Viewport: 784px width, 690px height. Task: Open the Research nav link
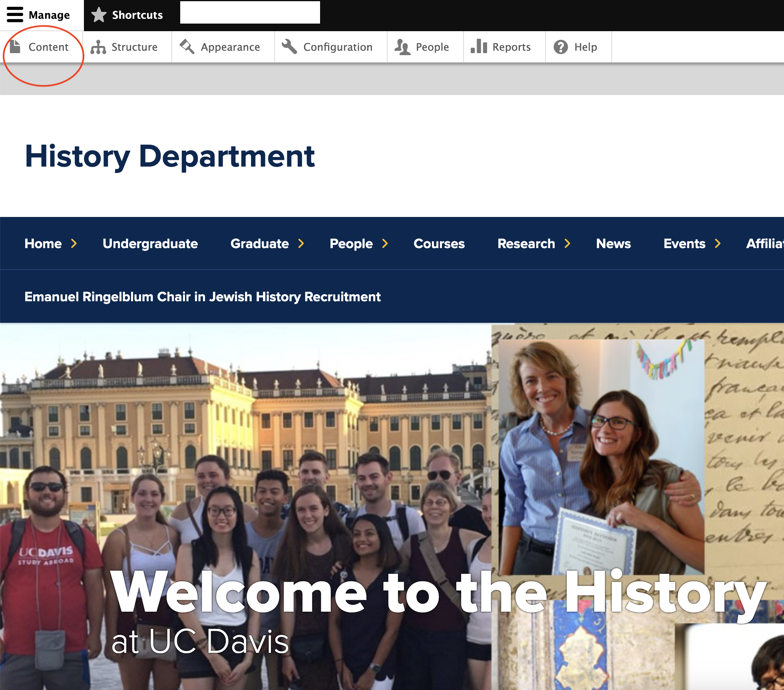(526, 244)
